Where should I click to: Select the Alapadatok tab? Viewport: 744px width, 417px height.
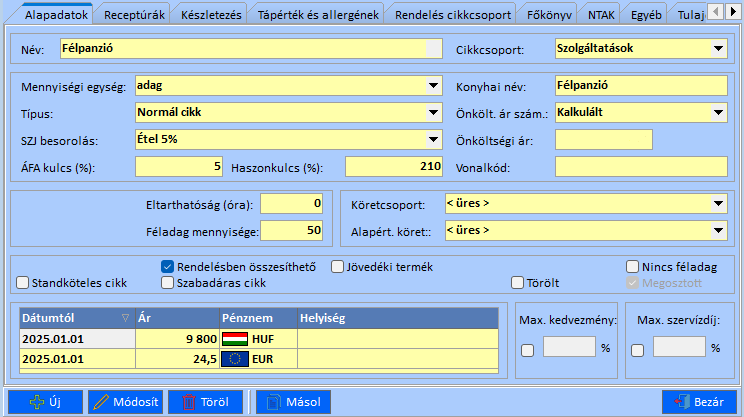coord(56,14)
